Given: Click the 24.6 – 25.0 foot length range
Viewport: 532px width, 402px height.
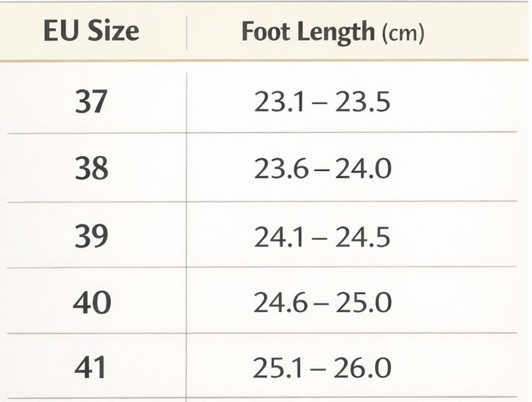Looking at the screenshot, I should tap(322, 303).
